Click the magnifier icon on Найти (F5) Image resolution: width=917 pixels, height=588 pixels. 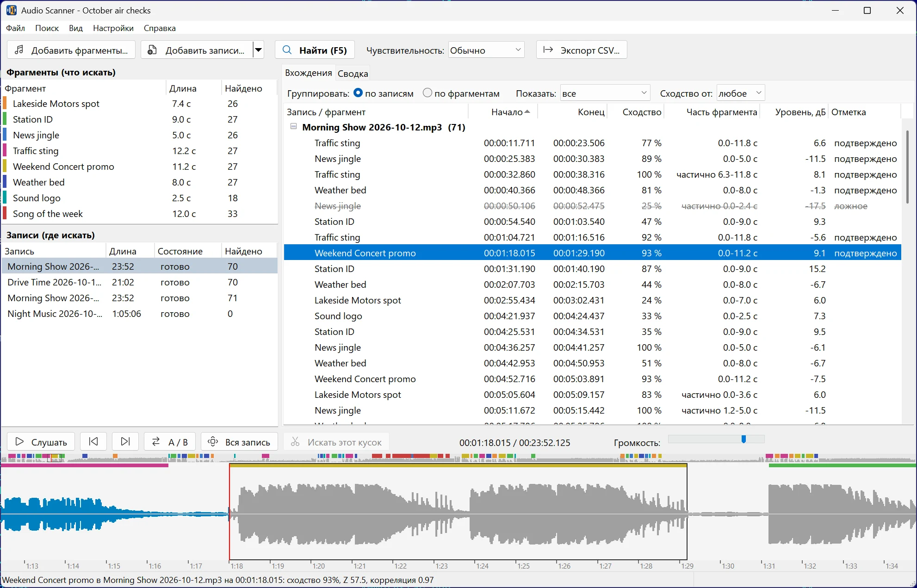pyautogui.click(x=287, y=50)
